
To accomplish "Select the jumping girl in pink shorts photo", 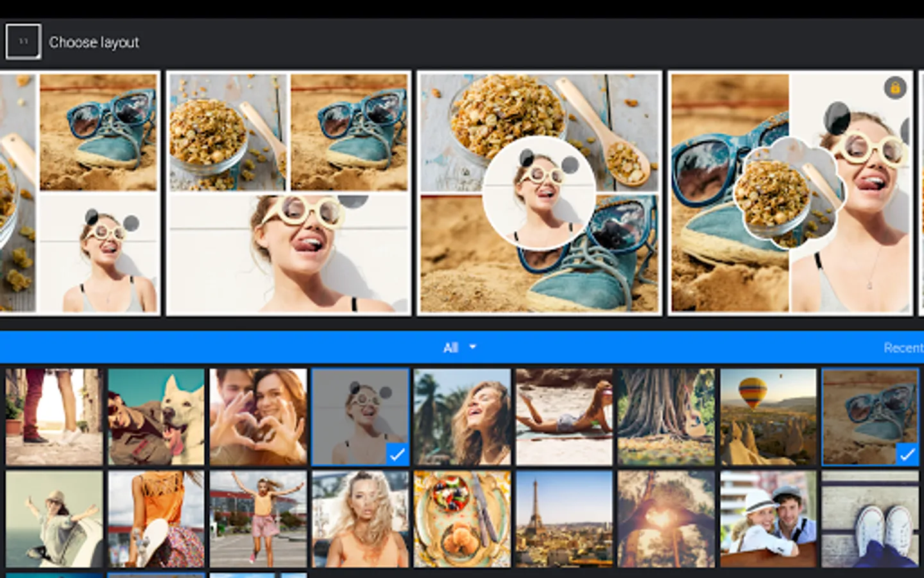I will point(258,519).
